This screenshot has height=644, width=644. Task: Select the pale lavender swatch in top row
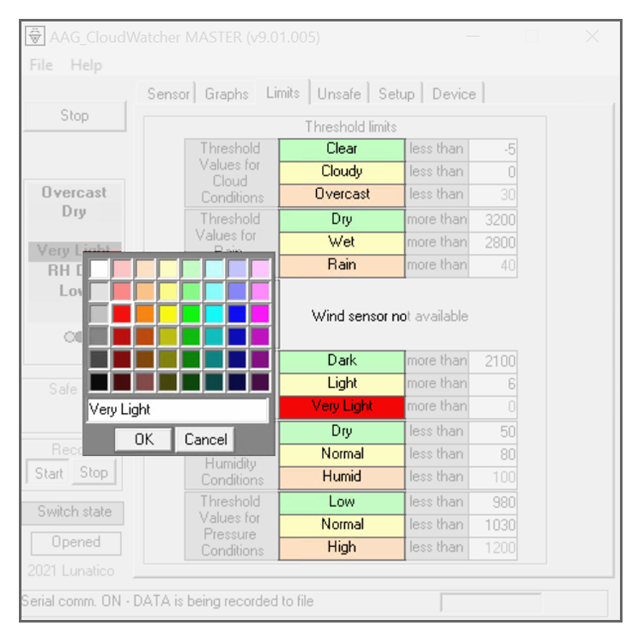[237, 269]
